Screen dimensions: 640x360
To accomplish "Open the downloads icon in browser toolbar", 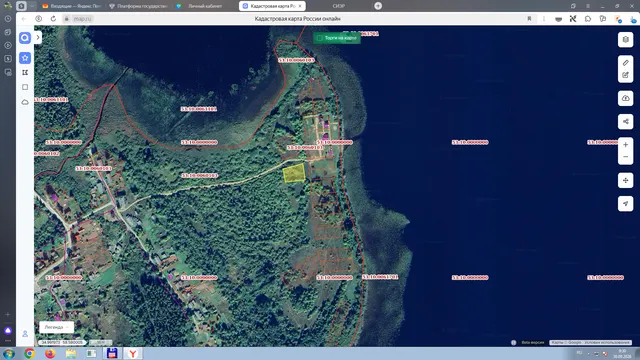I will 633,19.
